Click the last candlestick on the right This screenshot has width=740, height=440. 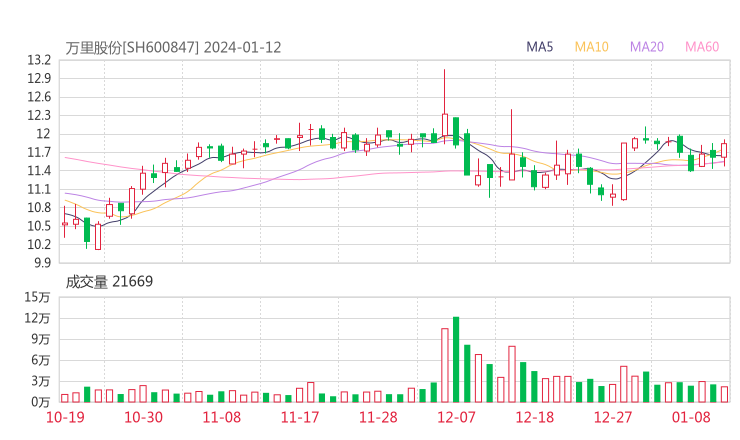coord(724,152)
